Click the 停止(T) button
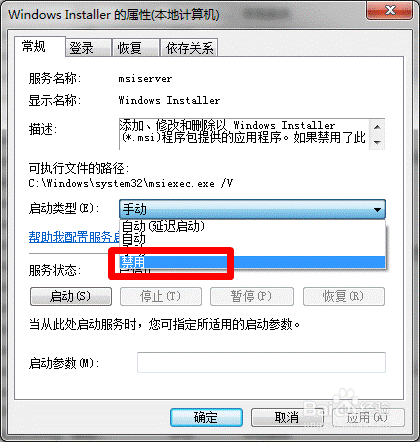Viewport: 420px width, 442px height. [x=161, y=296]
